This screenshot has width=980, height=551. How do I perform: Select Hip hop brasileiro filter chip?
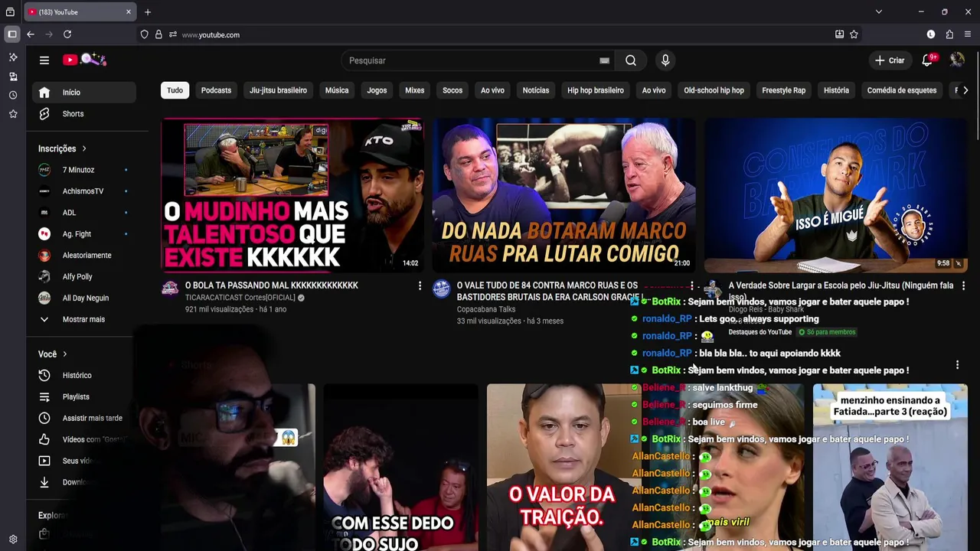coord(596,90)
